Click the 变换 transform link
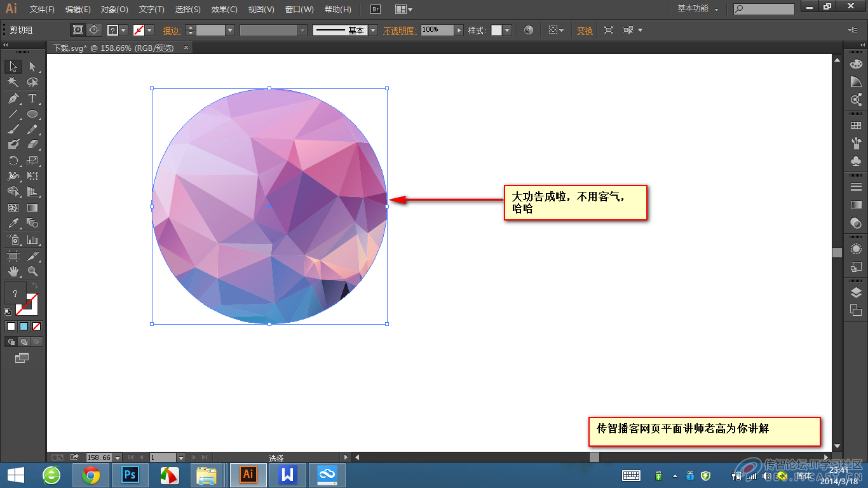The height and width of the screenshot is (488, 868). point(585,30)
